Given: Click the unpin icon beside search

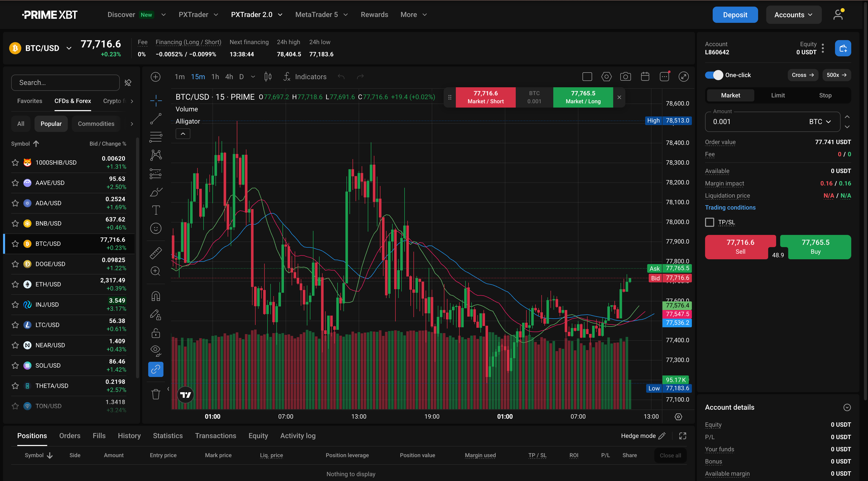Looking at the screenshot, I should [x=128, y=82].
